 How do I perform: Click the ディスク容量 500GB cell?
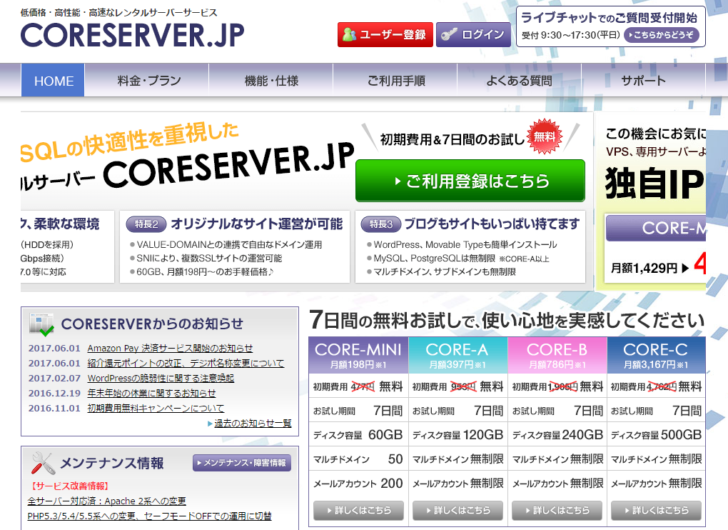point(656,435)
